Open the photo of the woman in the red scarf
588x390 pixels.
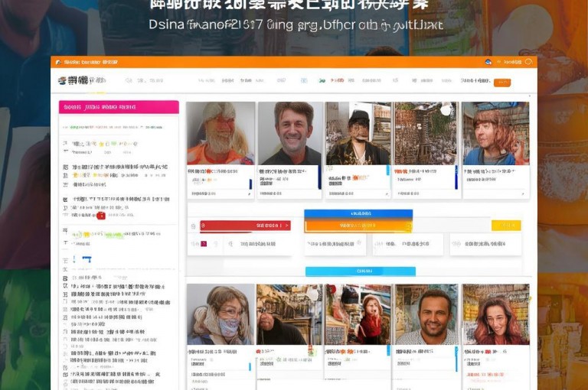click(x=358, y=314)
